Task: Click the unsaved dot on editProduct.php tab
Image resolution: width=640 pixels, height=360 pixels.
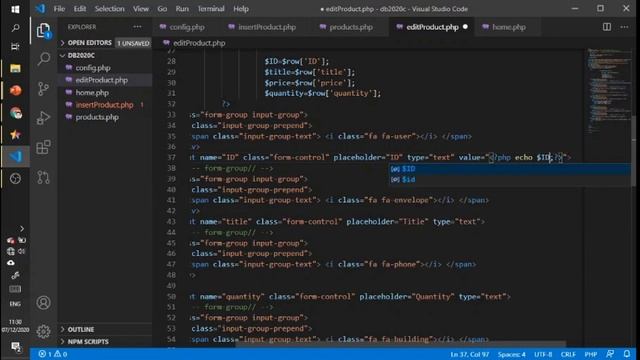Action: pos(465,27)
